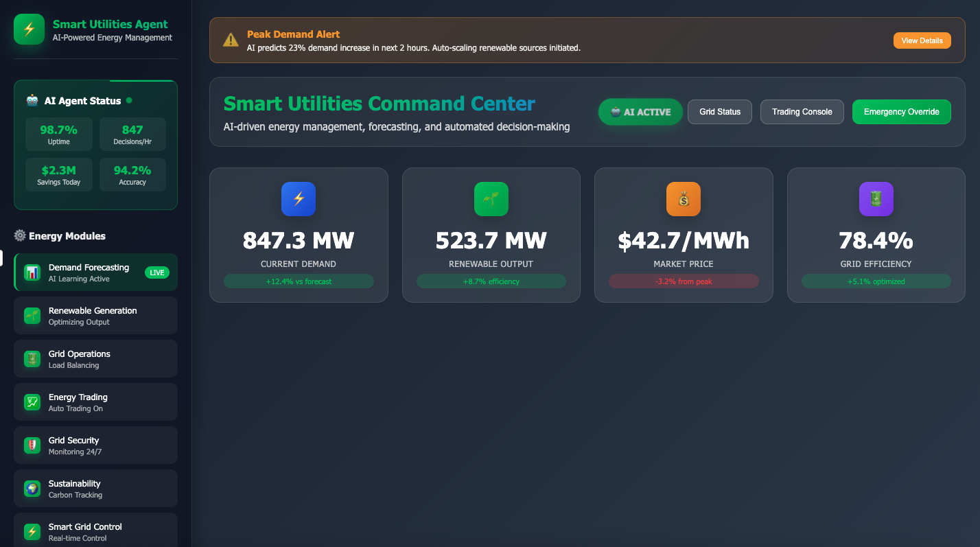This screenshot has height=547, width=980.
Task: Click the Demand Forecasting chart icon
Action: (32, 272)
